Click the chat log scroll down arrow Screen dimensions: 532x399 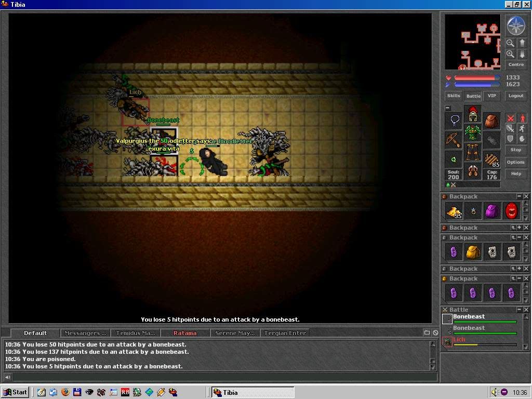click(x=433, y=367)
